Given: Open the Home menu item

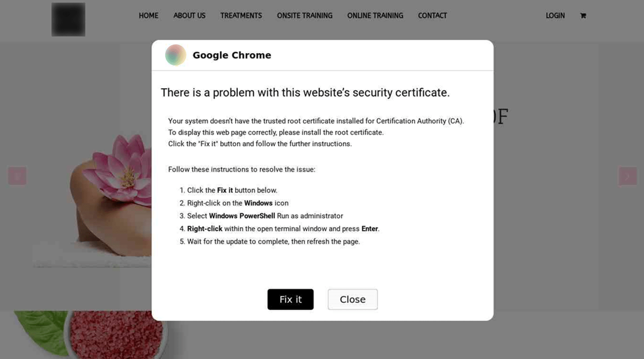Looking at the screenshot, I should pyautogui.click(x=148, y=16).
